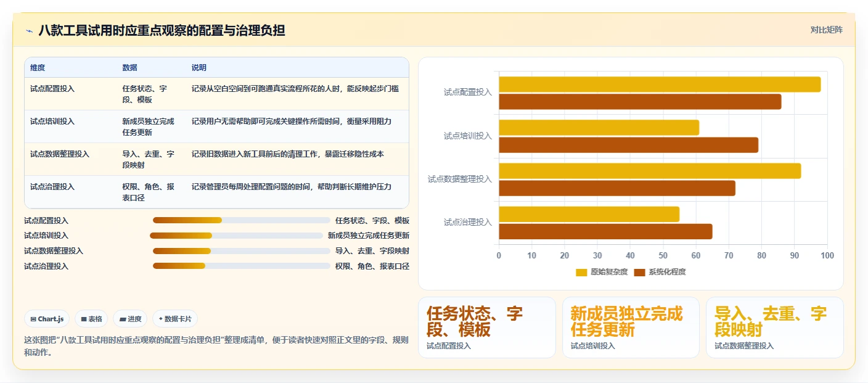Open the 新成员独立完成任务更新 data card
This screenshot has height=383, width=868.
tap(631, 327)
